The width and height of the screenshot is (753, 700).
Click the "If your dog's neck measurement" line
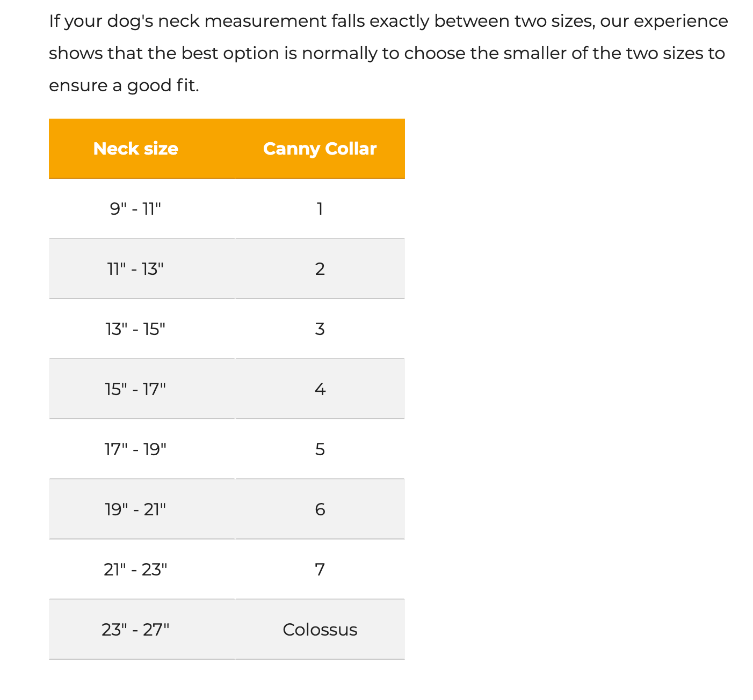point(388,21)
